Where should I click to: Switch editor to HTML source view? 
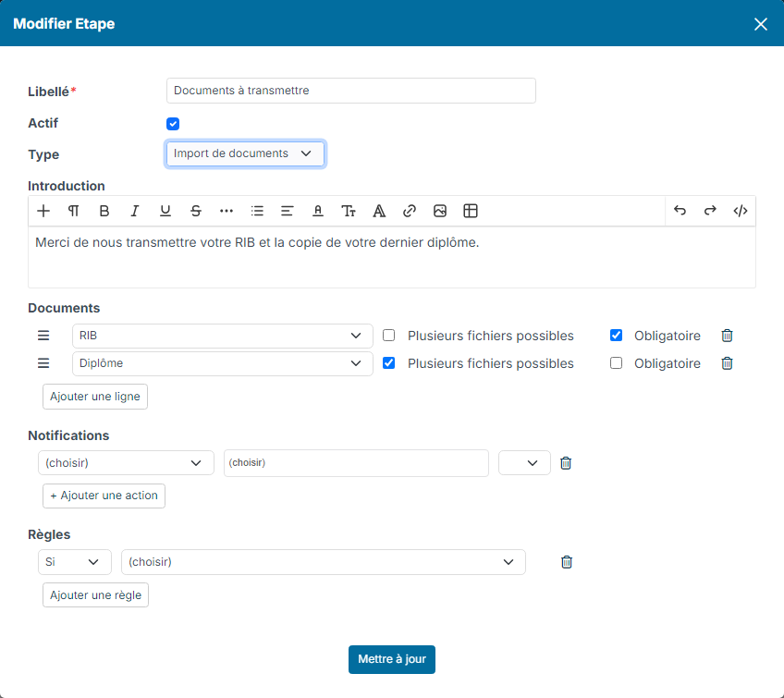pyautogui.click(x=741, y=211)
